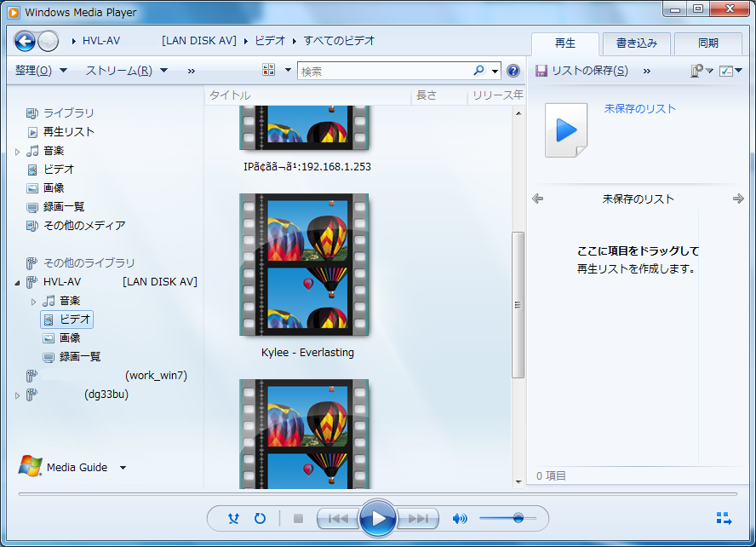The image size is (756, 547).
Task: Select top-level ビデオ library
Action: pos(59,170)
